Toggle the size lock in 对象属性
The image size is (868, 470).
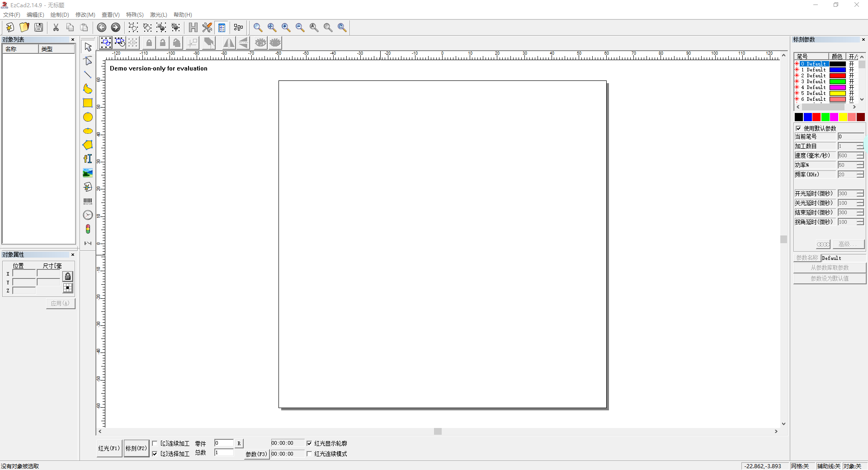pos(68,277)
